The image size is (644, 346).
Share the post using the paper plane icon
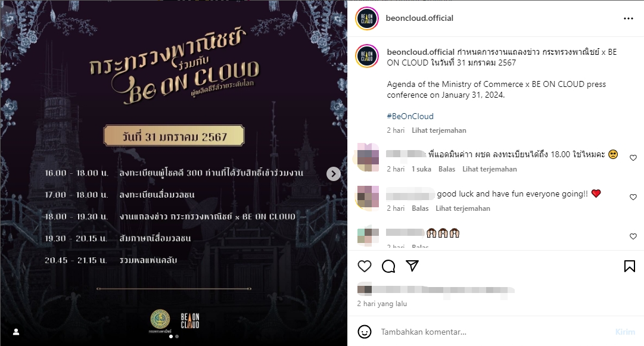[x=412, y=266]
